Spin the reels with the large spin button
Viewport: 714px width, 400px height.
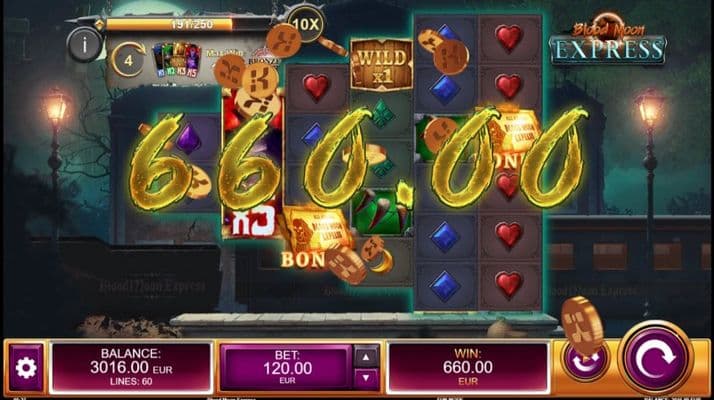pos(655,358)
